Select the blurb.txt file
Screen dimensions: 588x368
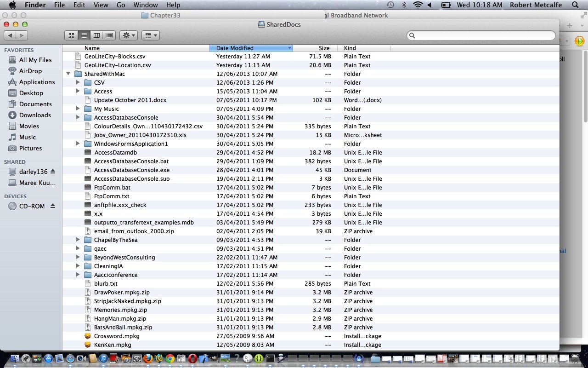[x=106, y=283]
